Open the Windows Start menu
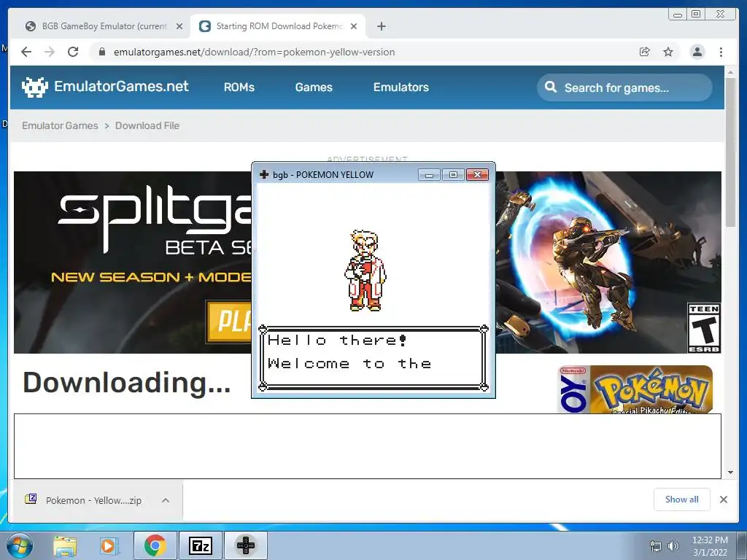This screenshot has height=560, width=747. coord(19,545)
